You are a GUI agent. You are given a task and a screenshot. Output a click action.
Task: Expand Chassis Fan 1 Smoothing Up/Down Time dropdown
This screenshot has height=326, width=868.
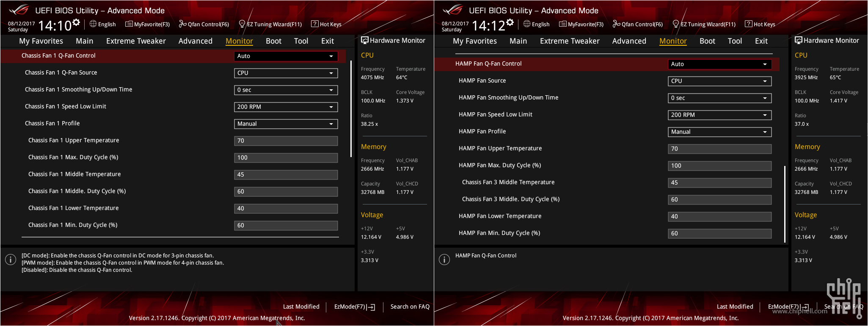(286, 90)
